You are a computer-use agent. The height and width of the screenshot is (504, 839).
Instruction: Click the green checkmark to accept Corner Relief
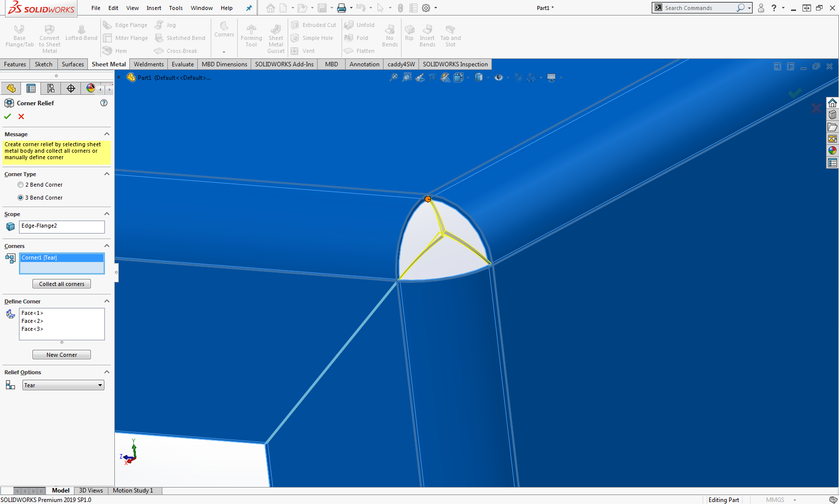point(7,116)
